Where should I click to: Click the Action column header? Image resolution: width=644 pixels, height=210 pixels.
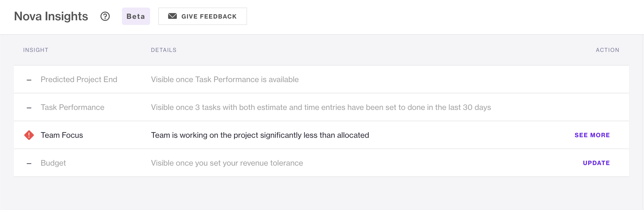[x=608, y=50]
